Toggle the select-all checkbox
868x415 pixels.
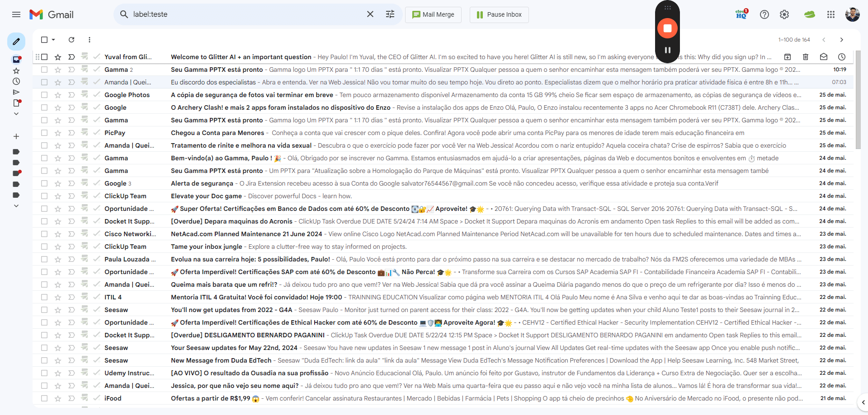click(x=44, y=40)
